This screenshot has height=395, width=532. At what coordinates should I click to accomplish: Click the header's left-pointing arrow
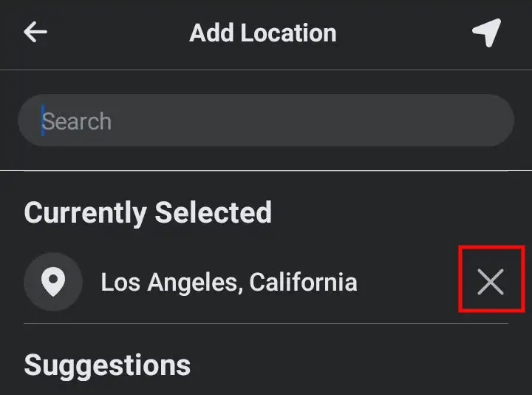click(x=35, y=32)
